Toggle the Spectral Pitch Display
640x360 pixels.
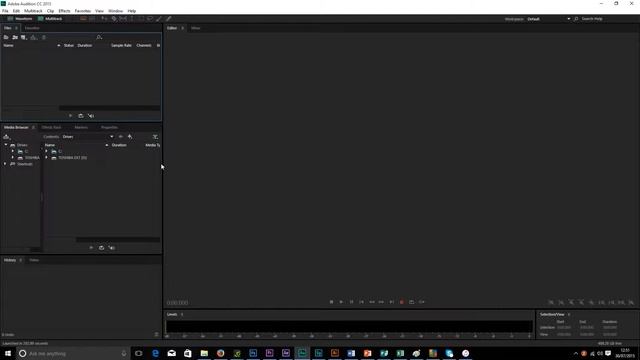pyautogui.click(x=92, y=19)
